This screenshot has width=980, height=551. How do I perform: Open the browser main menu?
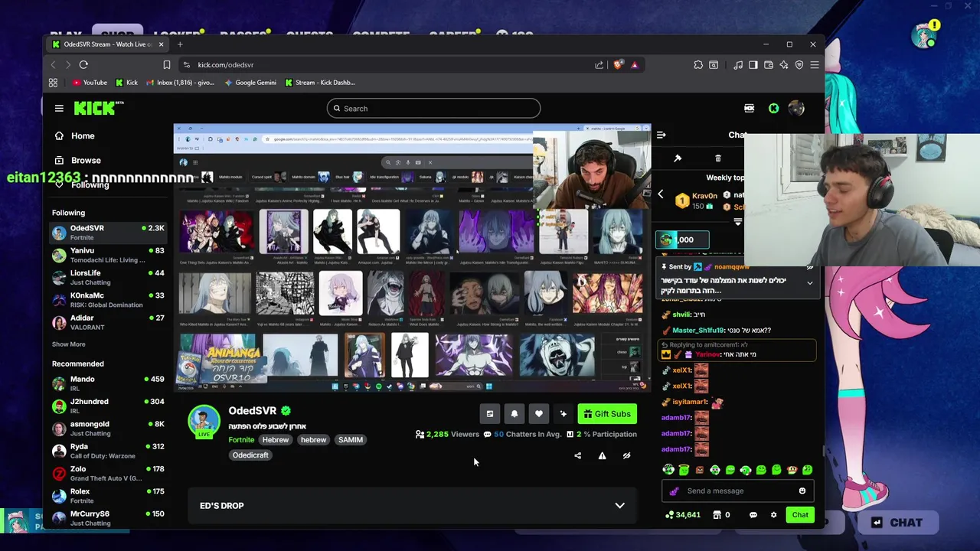tap(815, 65)
